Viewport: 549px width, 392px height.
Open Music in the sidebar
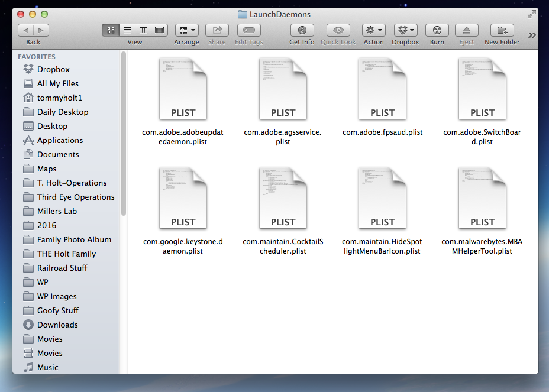(66, 367)
